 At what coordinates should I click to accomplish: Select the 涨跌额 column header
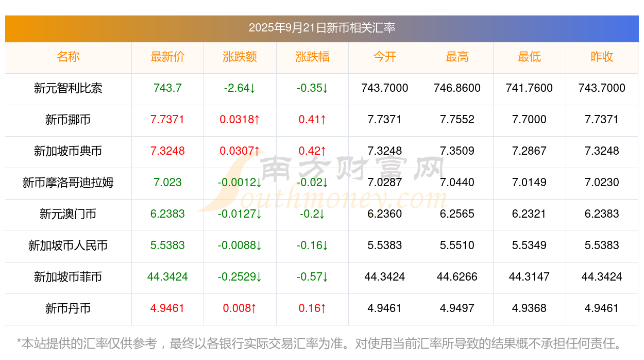[x=240, y=57]
